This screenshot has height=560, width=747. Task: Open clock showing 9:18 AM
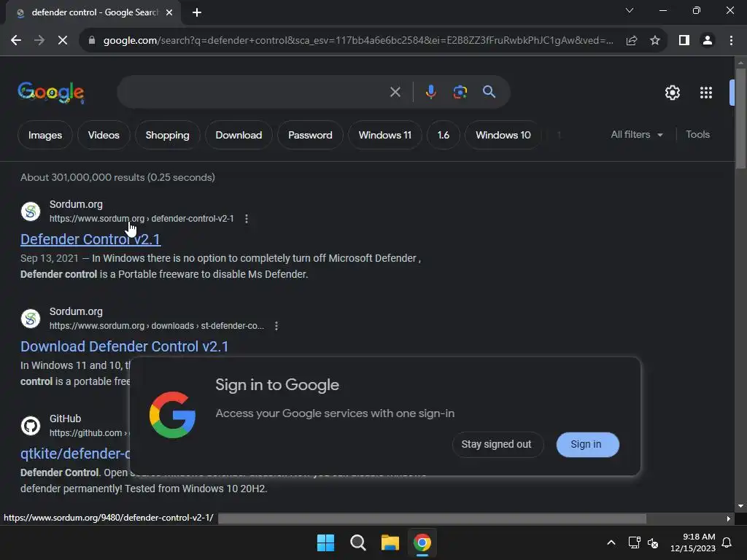[x=693, y=542]
